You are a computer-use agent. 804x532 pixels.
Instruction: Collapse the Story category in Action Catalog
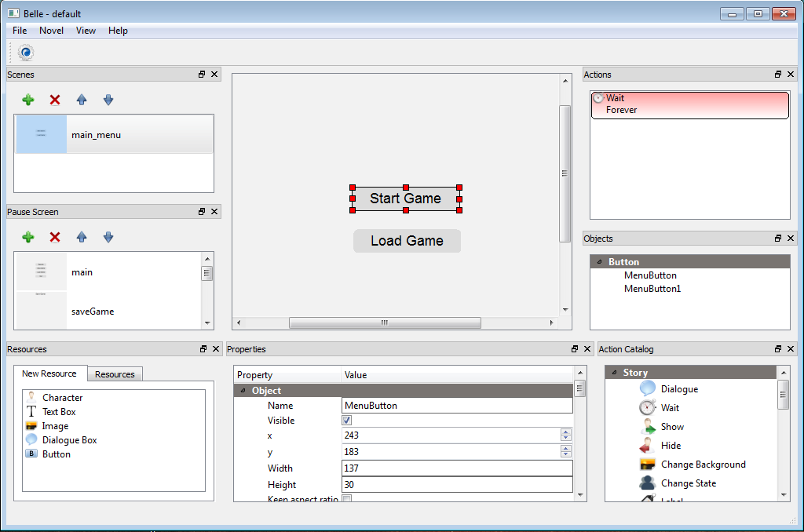(x=614, y=373)
